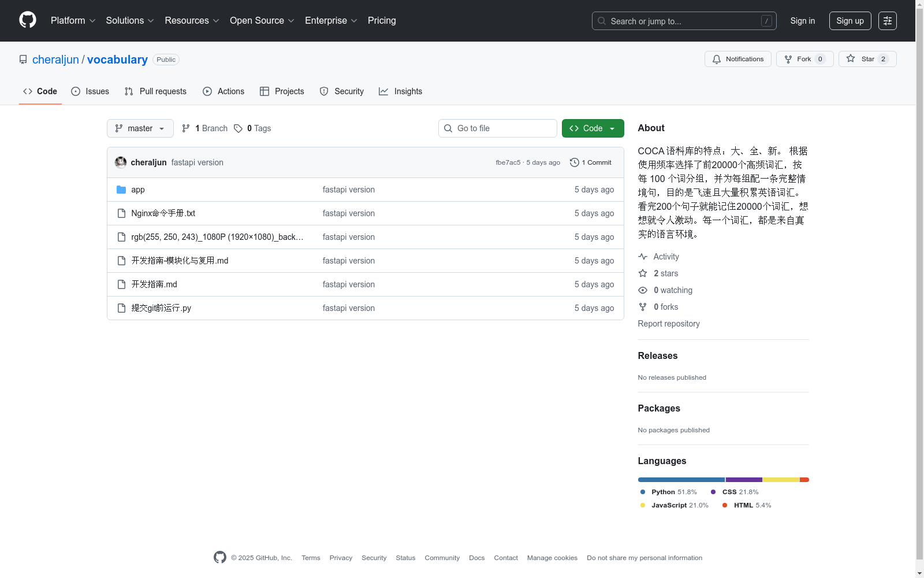Screen dimensions: 924x578
Task: Click the GitHub logo in header
Action: click(28, 20)
